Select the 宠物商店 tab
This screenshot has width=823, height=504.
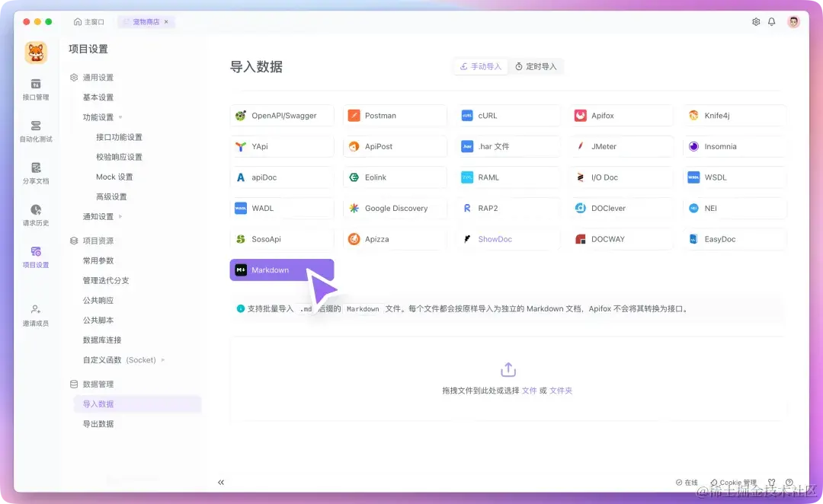[145, 22]
